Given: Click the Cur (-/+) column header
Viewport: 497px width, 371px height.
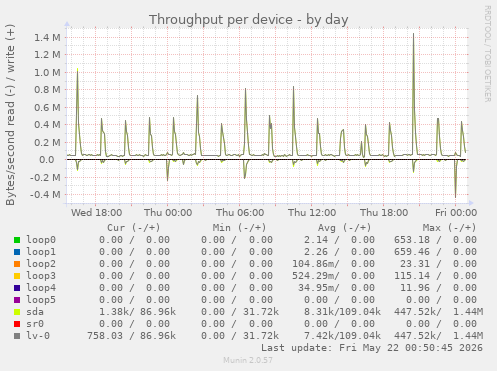Looking at the screenshot, I should click(134, 228).
